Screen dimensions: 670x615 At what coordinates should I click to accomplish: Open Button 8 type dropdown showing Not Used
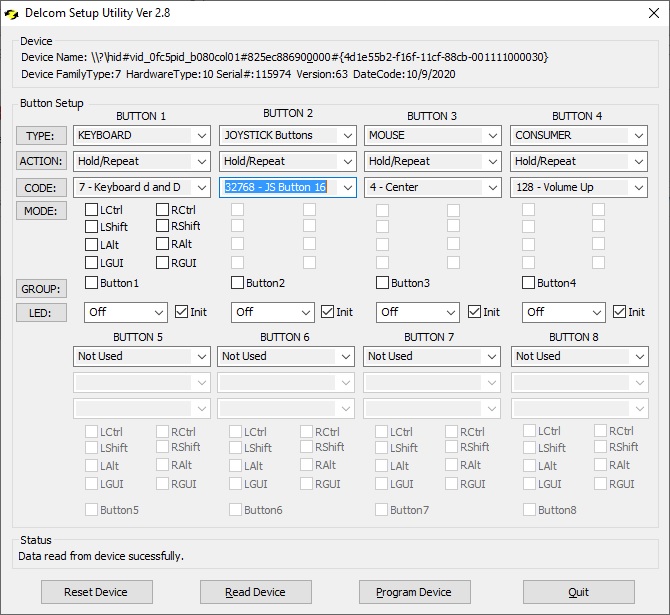click(580, 356)
